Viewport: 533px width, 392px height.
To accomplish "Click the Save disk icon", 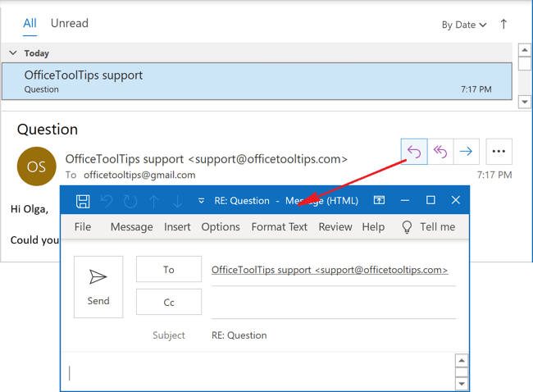I will [83, 201].
